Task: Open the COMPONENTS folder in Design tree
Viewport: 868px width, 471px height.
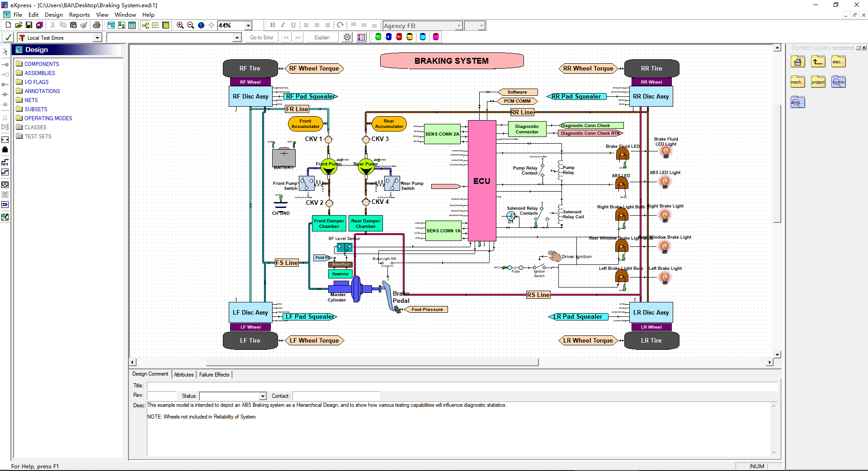Action: click(42, 64)
